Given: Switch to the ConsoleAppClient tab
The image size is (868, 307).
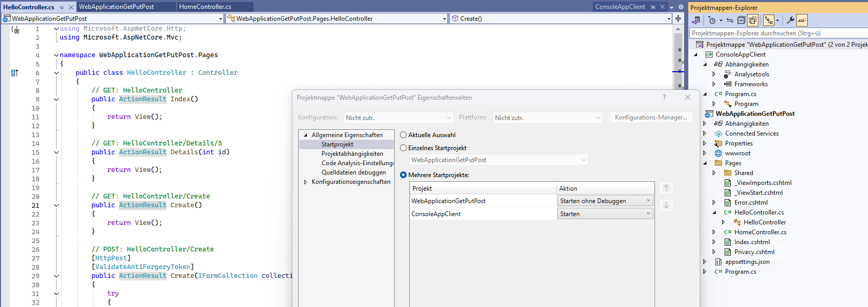Looking at the screenshot, I should click(620, 7).
